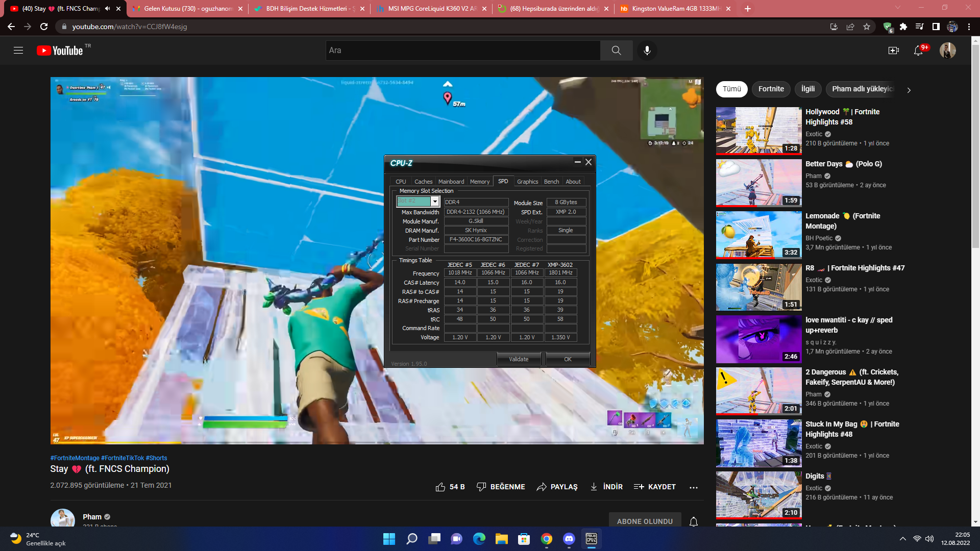
Task: Open CPU-Z icon in the taskbar
Action: [x=591, y=539]
